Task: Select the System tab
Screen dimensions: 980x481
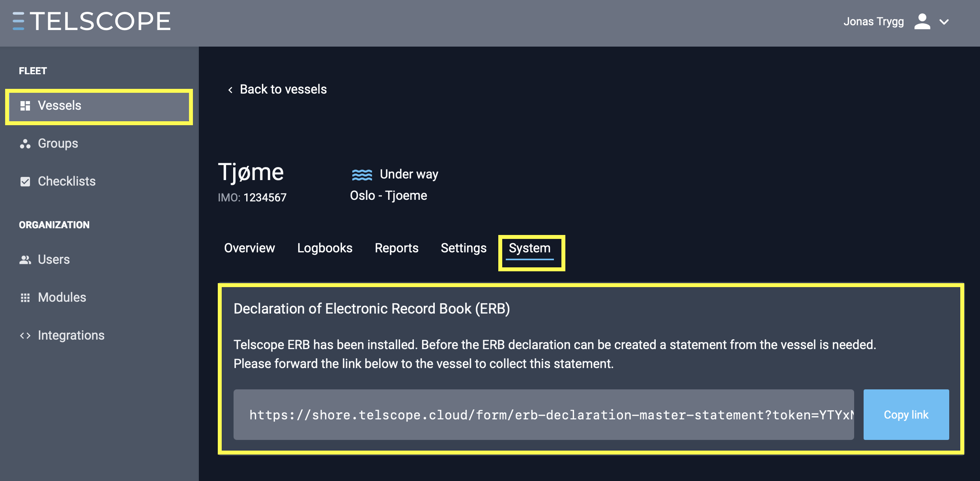Action: (529, 248)
